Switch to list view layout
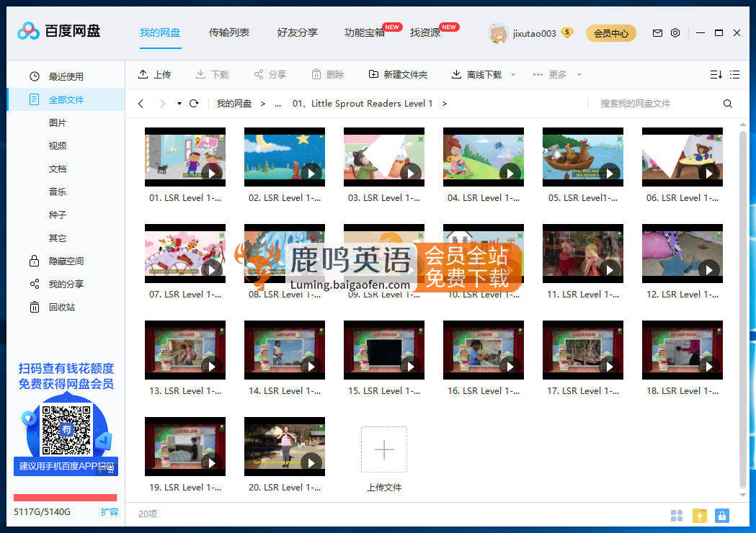Viewport: 756px width, 533px height. pyautogui.click(x=734, y=74)
